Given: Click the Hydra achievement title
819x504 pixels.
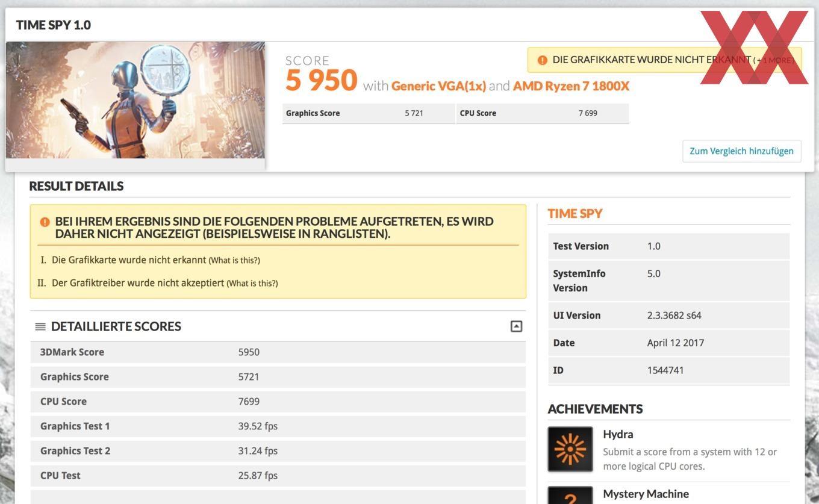Looking at the screenshot, I should pyautogui.click(x=618, y=435).
